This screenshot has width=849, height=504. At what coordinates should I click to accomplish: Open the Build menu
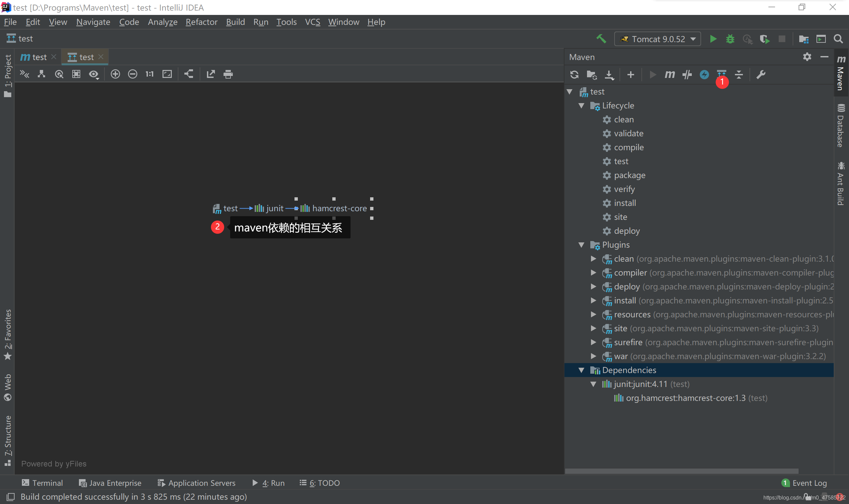[x=235, y=22]
